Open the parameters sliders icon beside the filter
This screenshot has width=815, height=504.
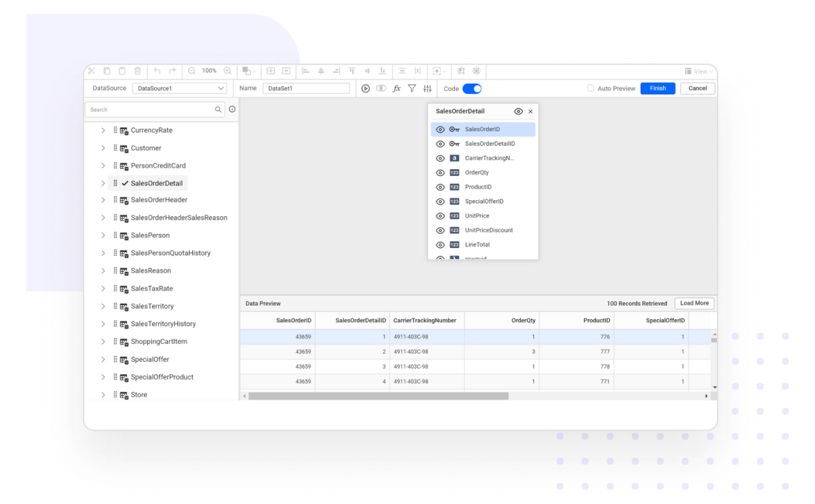(x=428, y=88)
